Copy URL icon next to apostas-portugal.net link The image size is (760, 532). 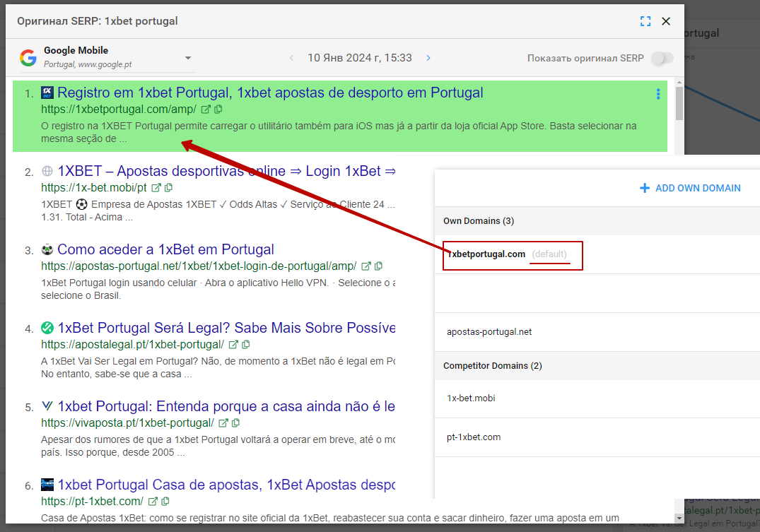[x=378, y=266]
